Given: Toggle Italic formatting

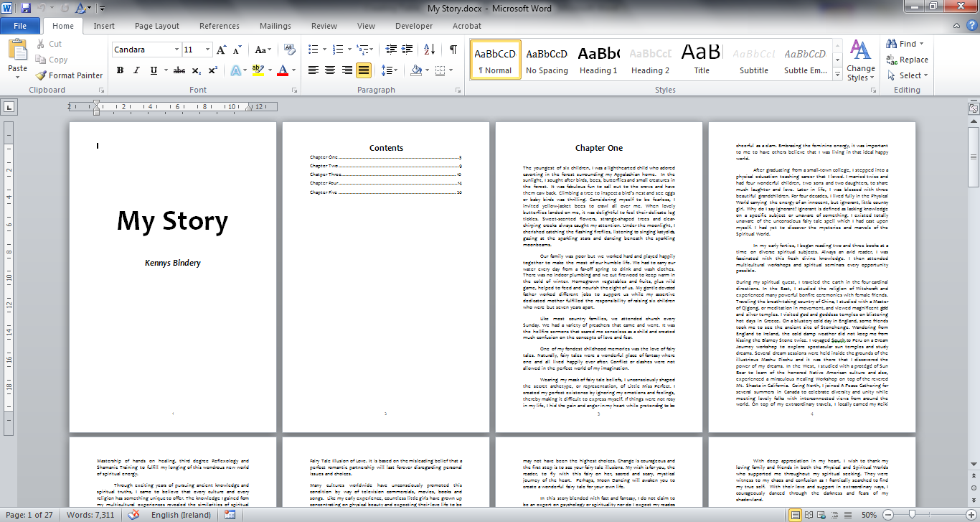Looking at the screenshot, I should [x=136, y=70].
